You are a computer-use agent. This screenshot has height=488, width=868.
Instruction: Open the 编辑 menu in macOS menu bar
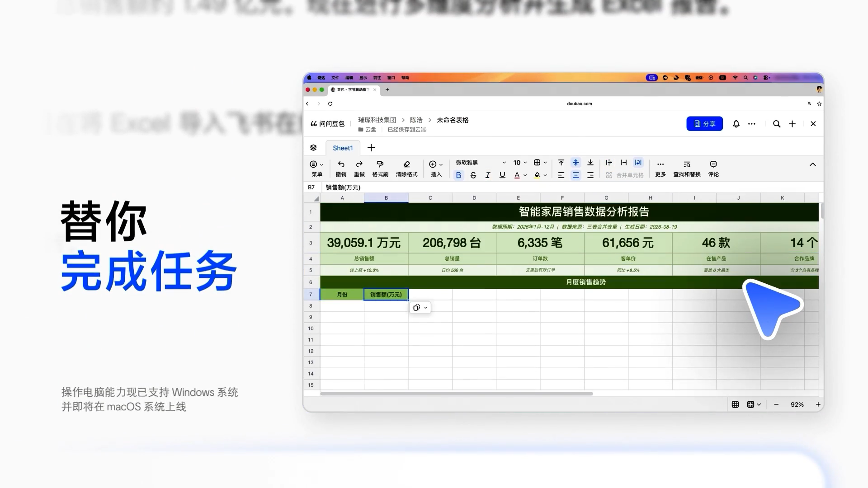click(349, 78)
